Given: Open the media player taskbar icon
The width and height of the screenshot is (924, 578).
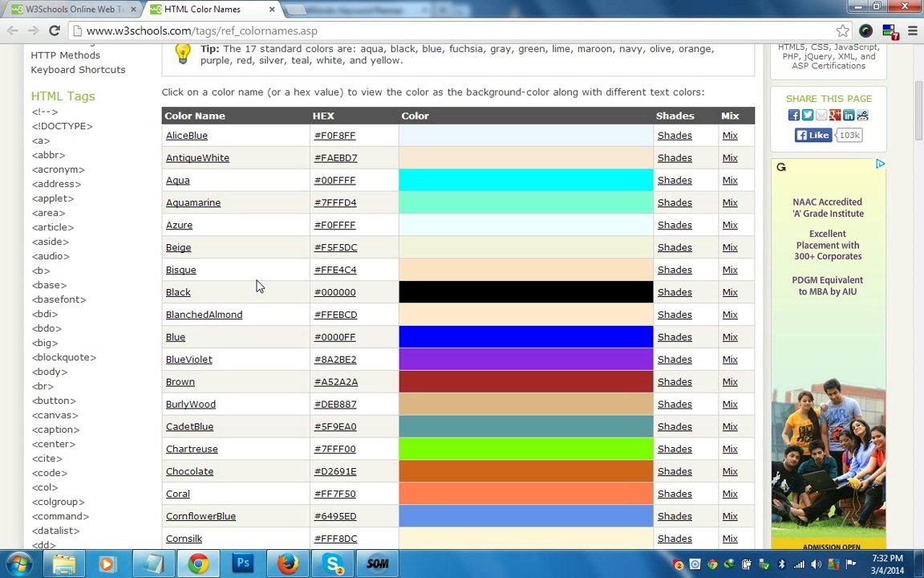Looking at the screenshot, I should [x=107, y=564].
